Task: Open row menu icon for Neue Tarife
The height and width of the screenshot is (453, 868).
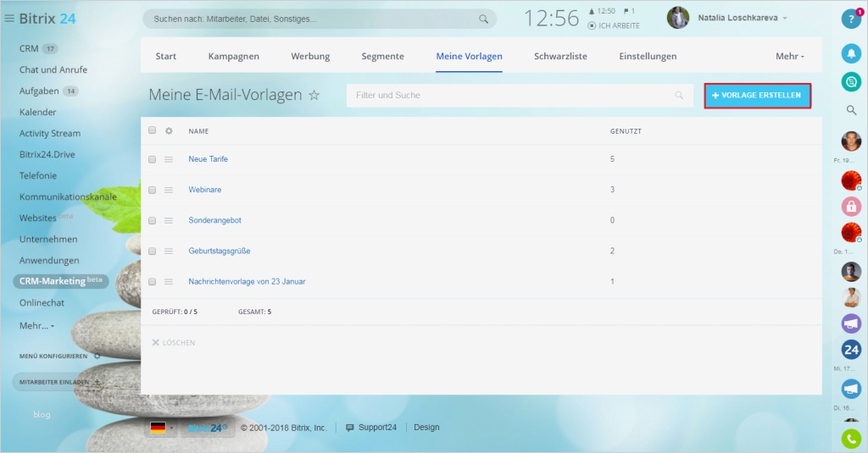Action: [169, 159]
